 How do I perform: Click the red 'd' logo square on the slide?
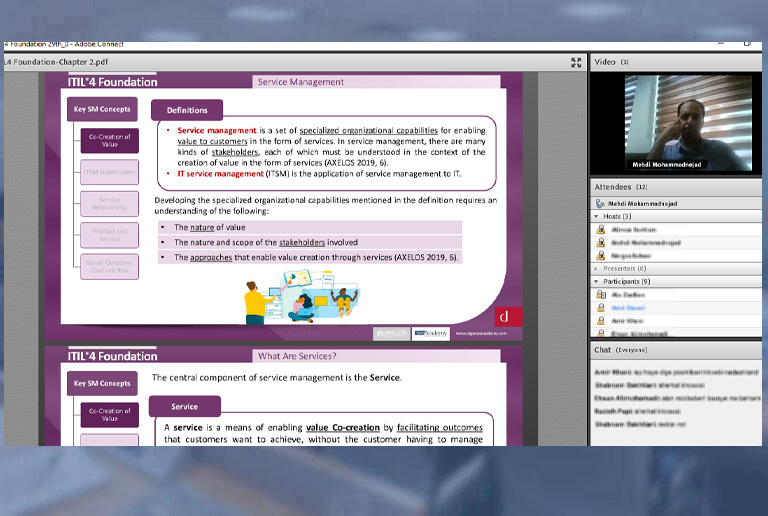(508, 316)
